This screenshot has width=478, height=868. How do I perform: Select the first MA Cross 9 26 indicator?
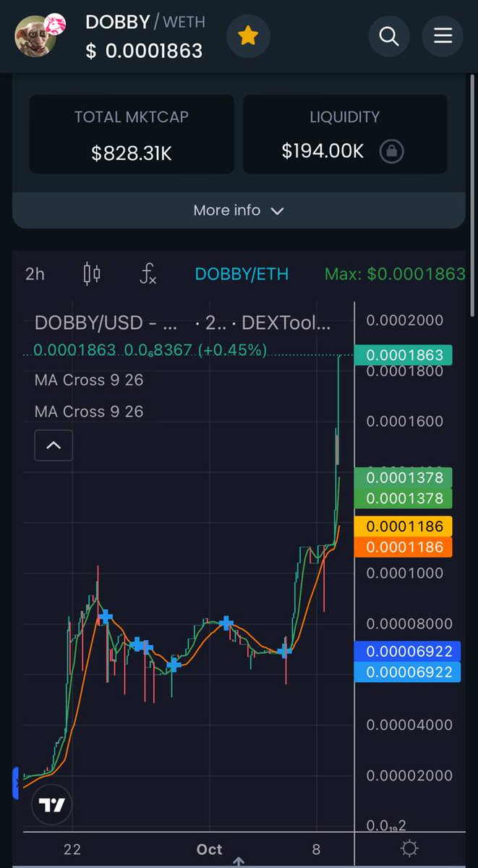tap(89, 380)
